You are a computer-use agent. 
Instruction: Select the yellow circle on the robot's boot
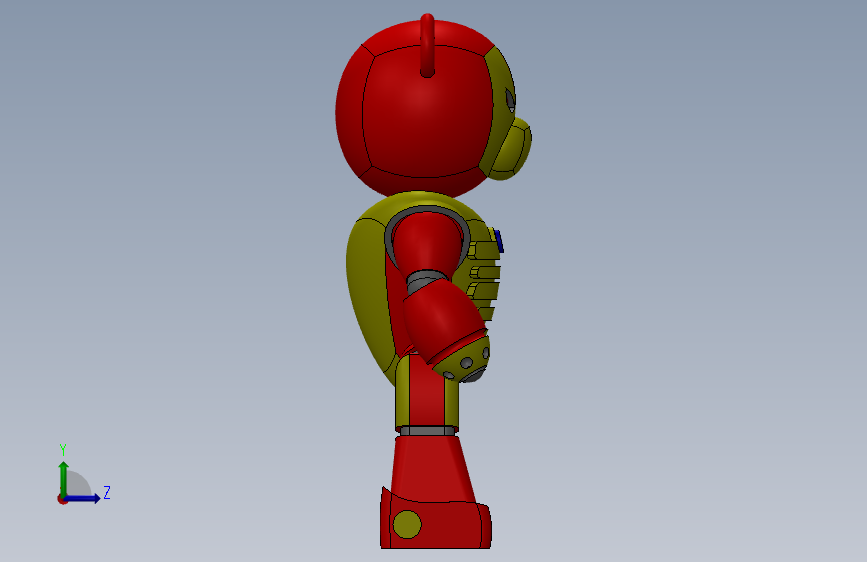407,524
